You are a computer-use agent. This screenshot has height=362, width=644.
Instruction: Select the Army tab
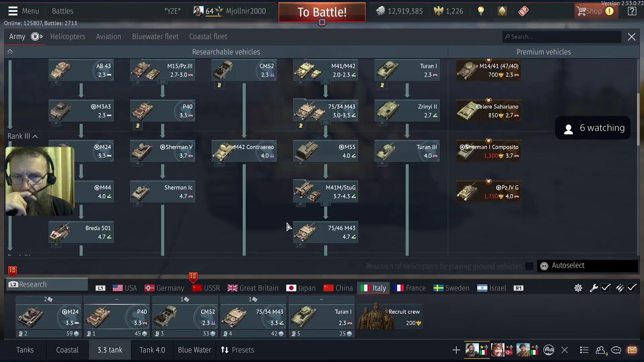pos(17,37)
